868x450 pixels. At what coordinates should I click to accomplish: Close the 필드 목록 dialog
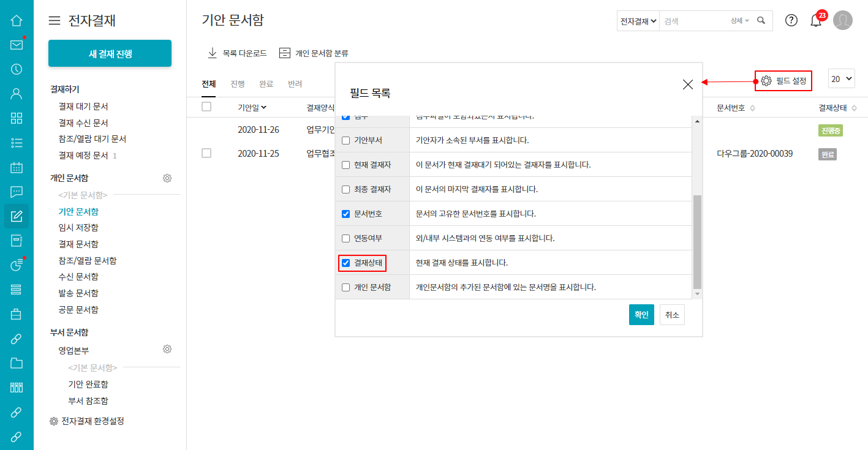tap(688, 84)
